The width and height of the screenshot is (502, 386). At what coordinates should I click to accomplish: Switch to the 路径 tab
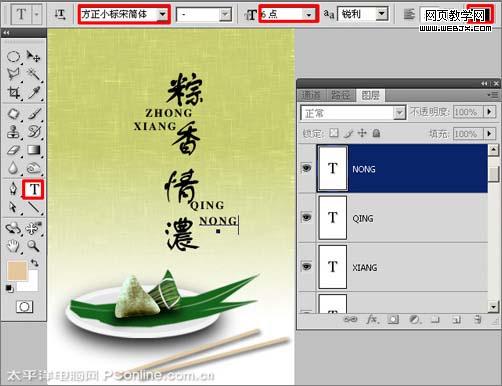pyautogui.click(x=340, y=96)
